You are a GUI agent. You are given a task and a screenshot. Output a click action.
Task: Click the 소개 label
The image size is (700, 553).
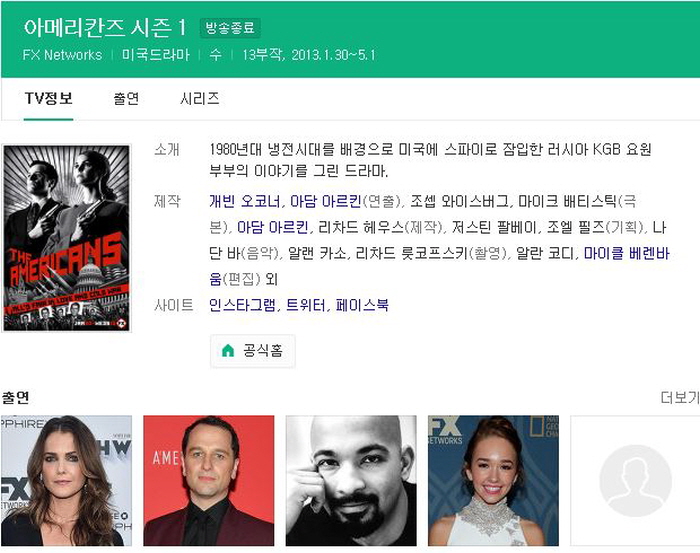click(x=167, y=149)
